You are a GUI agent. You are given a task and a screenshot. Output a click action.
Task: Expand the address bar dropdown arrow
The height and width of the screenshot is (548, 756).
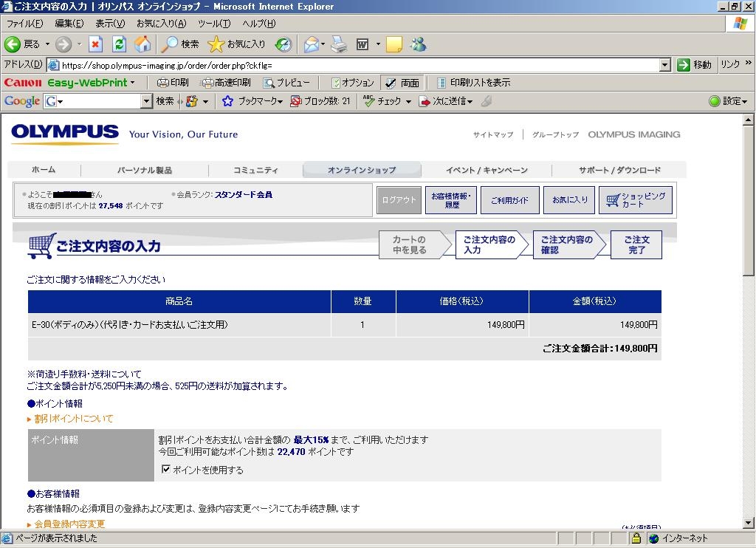click(665, 65)
